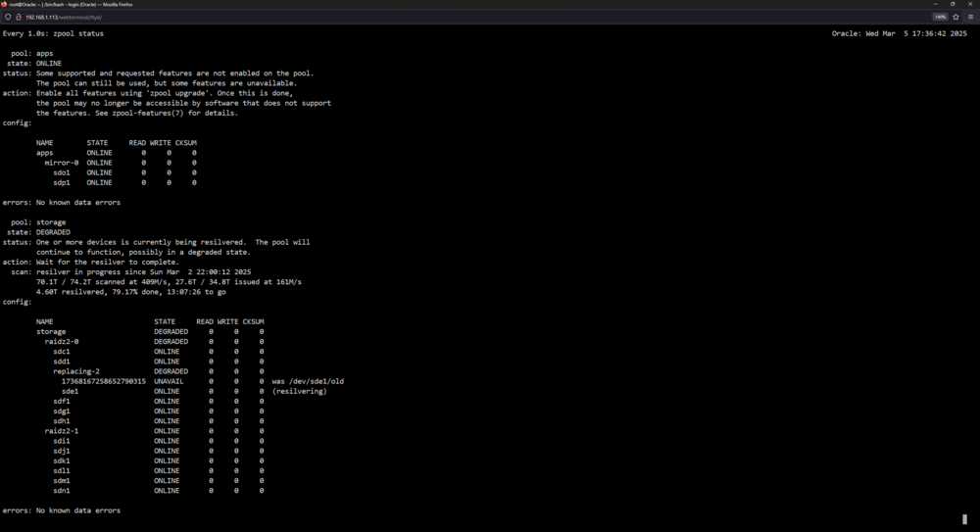Screen dimensions: 980x532
Task: Click the 'sdp1' device name
Action: click(x=61, y=182)
